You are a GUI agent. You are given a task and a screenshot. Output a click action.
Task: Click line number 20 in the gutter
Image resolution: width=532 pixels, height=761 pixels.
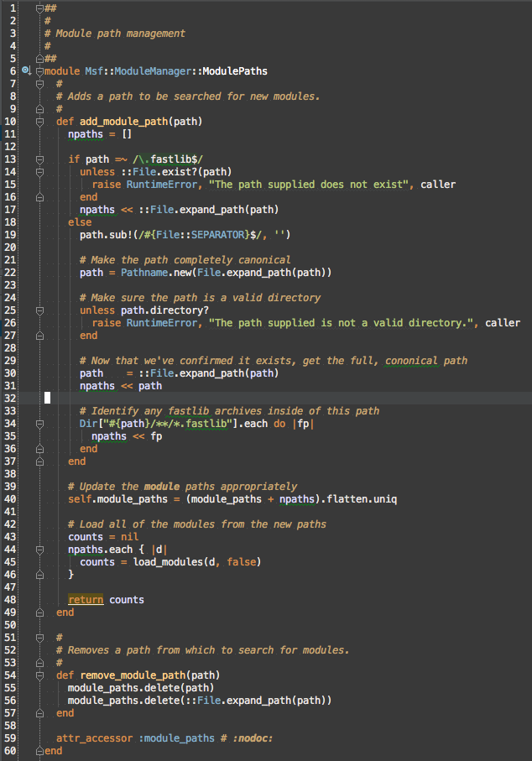point(10,248)
